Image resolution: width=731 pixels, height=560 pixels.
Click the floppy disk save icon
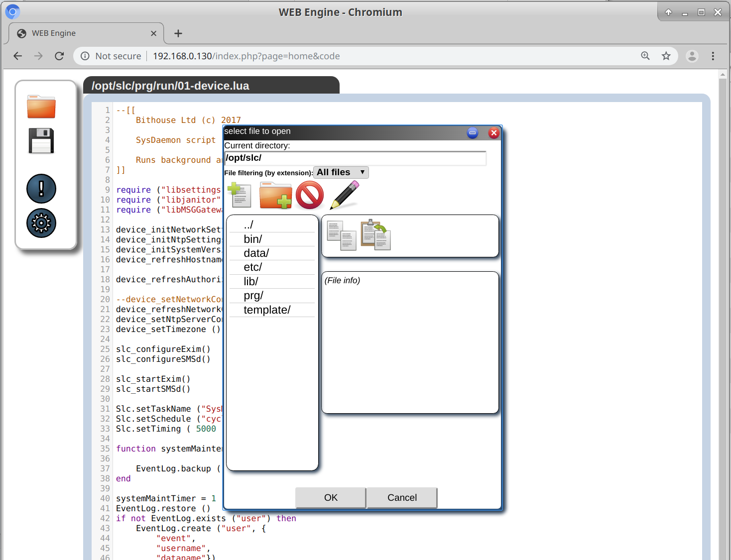[x=41, y=141]
